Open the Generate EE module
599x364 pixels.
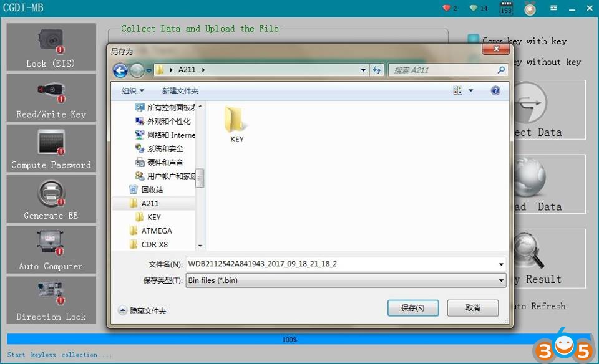click(x=51, y=199)
